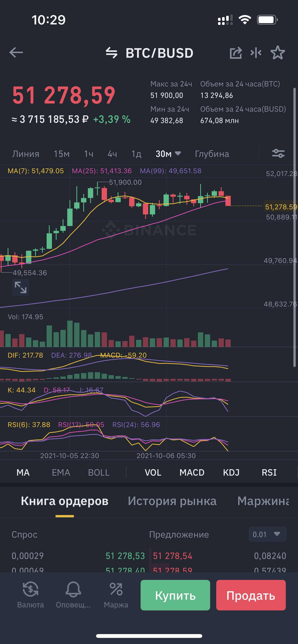Expand chart to fullscreen
Image resolution: width=298 pixels, height=644 pixels.
point(21,287)
